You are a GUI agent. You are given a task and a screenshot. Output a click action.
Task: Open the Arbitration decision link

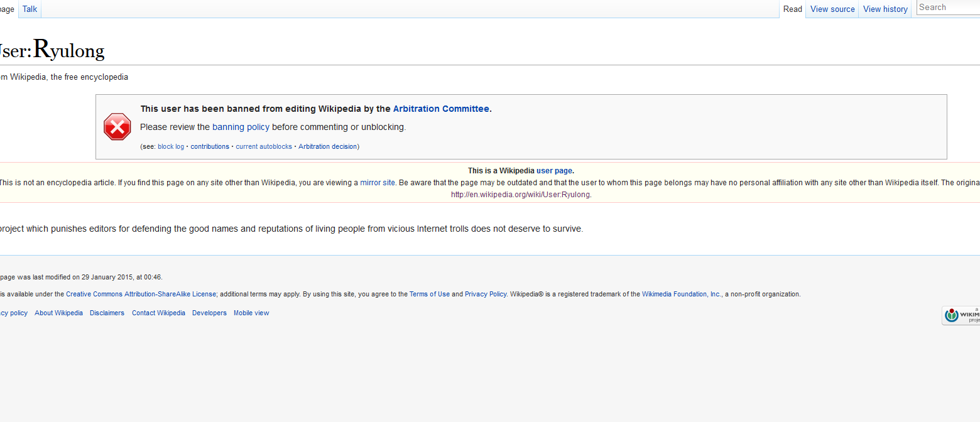327,146
